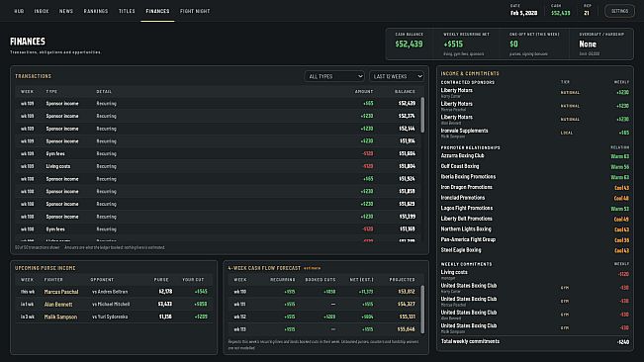The height and width of the screenshot is (362, 644).
Task: Open the Hub tab
Action: tap(19, 11)
